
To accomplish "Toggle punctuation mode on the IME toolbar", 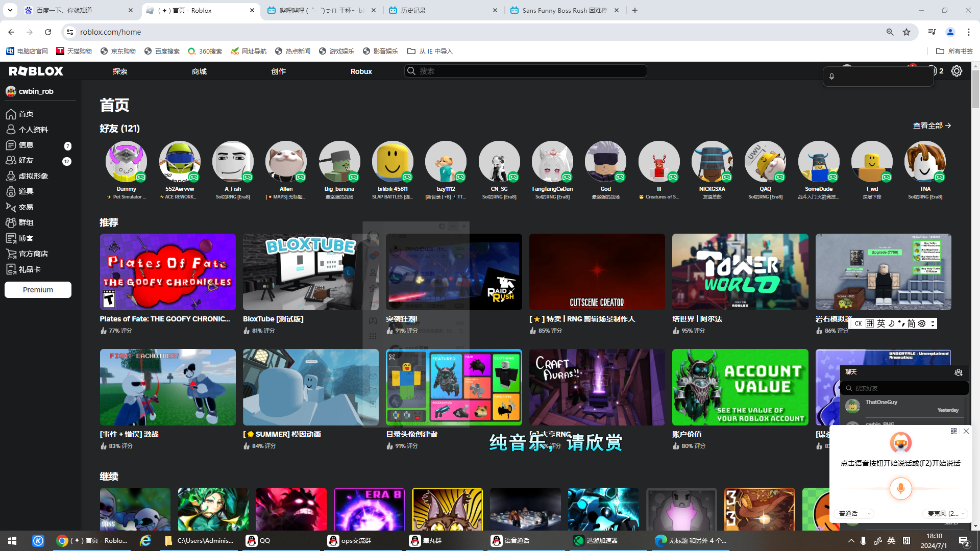I will click(x=901, y=323).
